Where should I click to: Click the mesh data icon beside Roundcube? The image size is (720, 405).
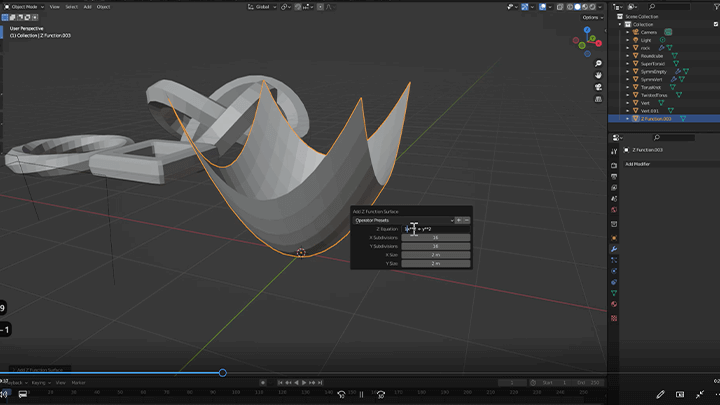click(x=675, y=56)
